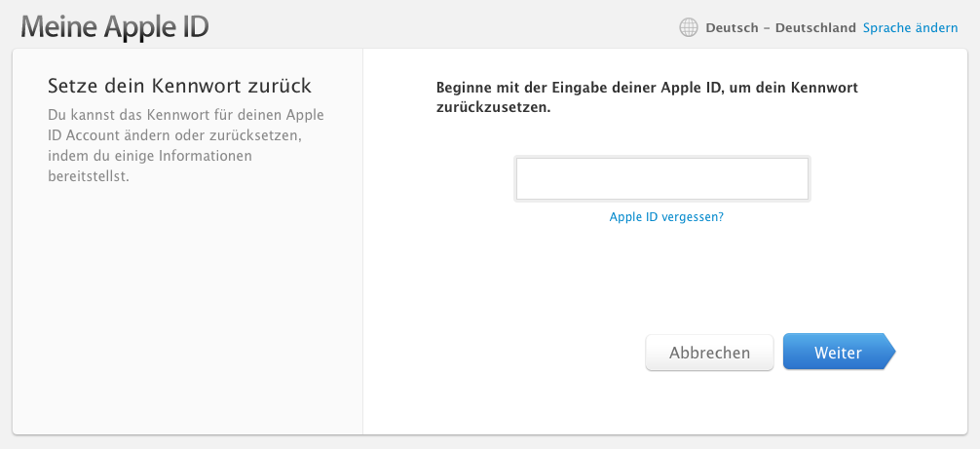The height and width of the screenshot is (449, 980).
Task: Open the 'Sprache ändern' link
Action: point(910,28)
